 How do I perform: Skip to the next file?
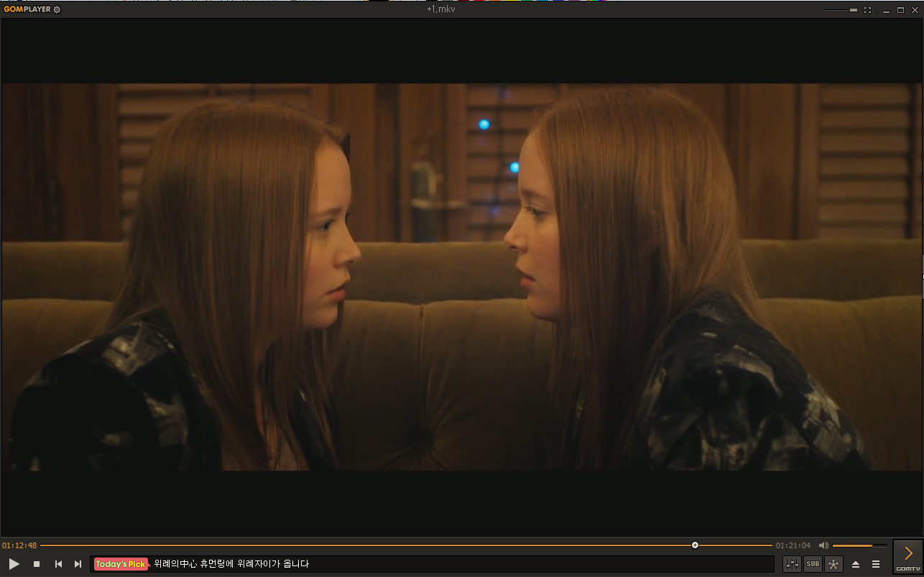tap(78, 564)
